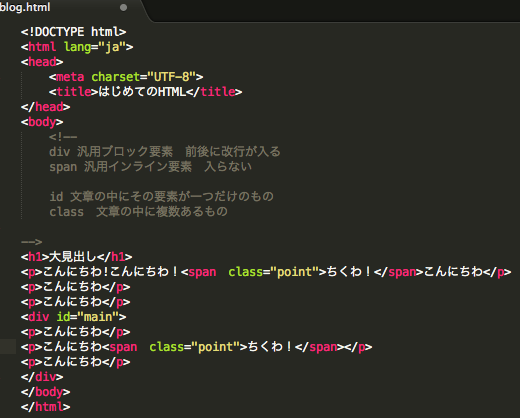The height and width of the screenshot is (418, 520).
Task: Click the comment closing --> line
Action: pyautogui.click(x=32, y=242)
